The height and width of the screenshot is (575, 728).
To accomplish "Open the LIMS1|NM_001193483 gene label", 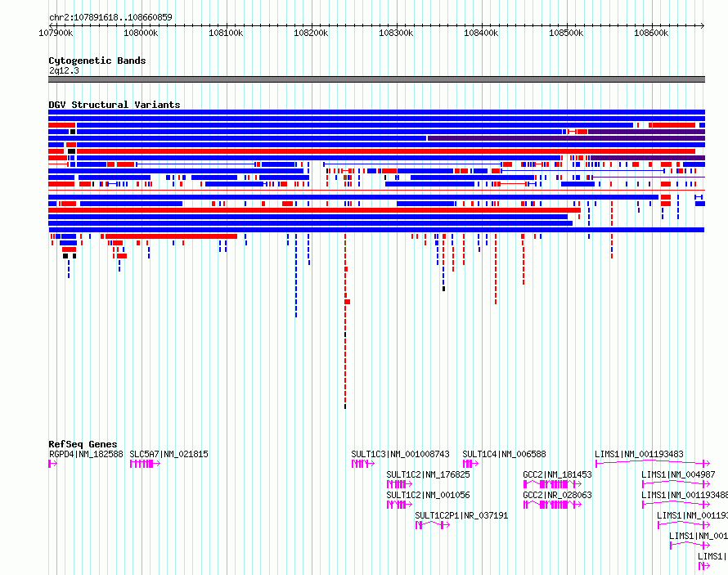I will [639, 454].
